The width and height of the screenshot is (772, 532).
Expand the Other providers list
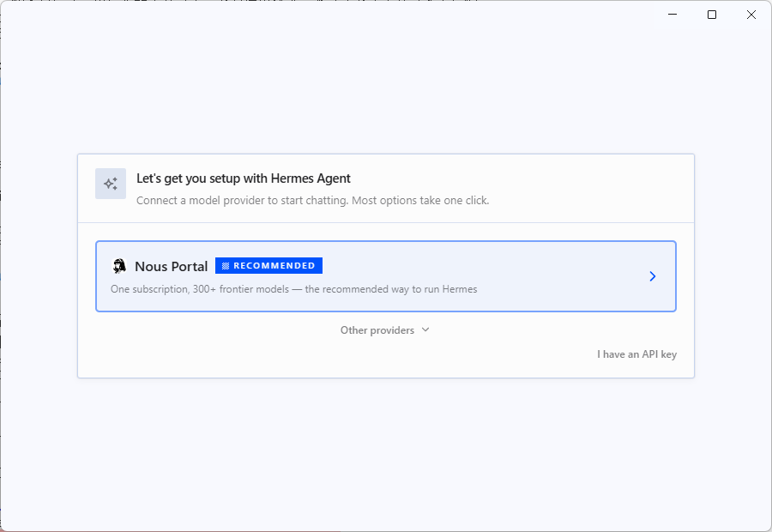coord(385,330)
